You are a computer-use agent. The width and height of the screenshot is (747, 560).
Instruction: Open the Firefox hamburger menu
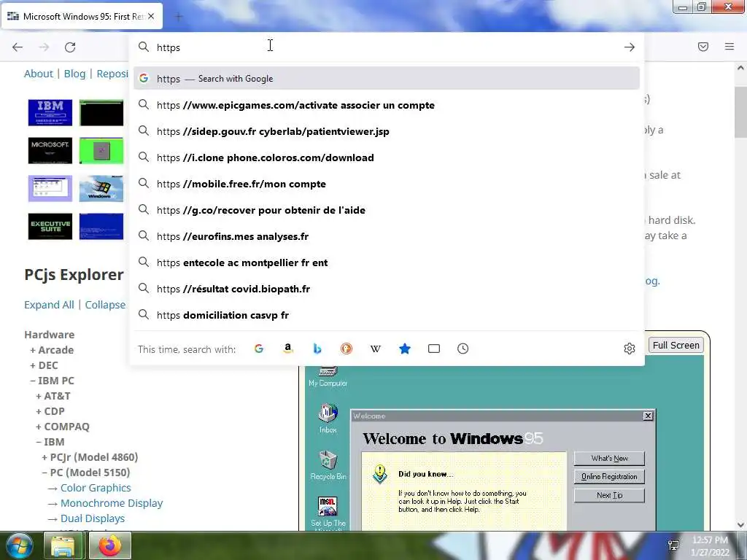click(729, 47)
